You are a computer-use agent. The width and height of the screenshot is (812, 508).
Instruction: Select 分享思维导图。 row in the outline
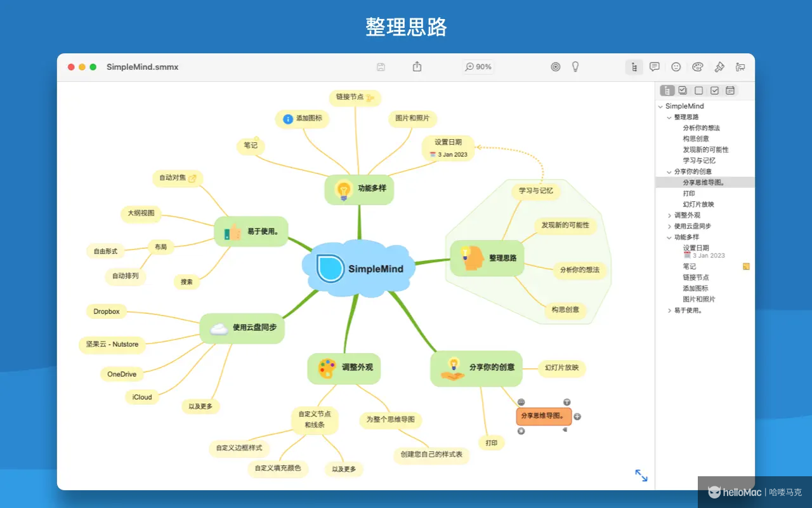(x=705, y=182)
